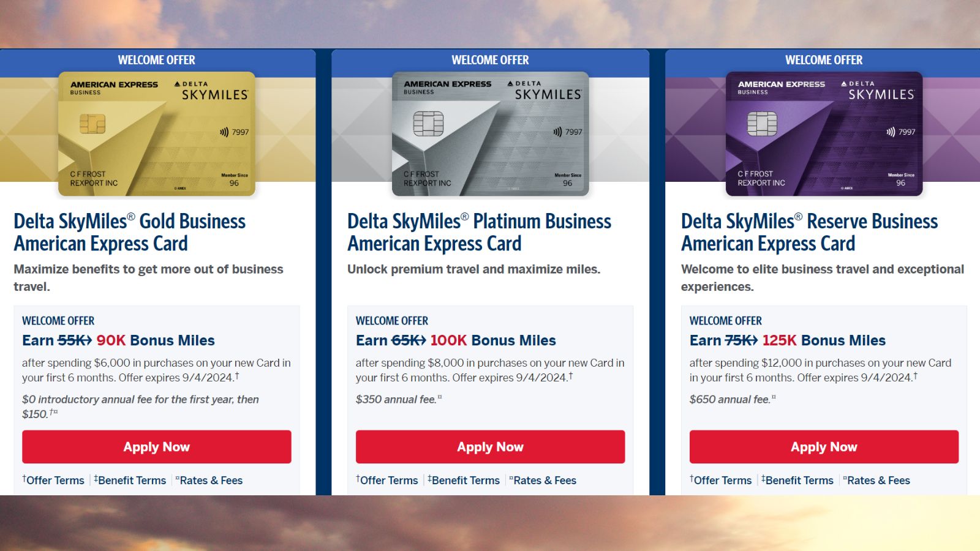Image resolution: width=980 pixels, height=551 pixels.
Task: Open Benefit Terms for the Reserve card
Action: click(x=799, y=480)
